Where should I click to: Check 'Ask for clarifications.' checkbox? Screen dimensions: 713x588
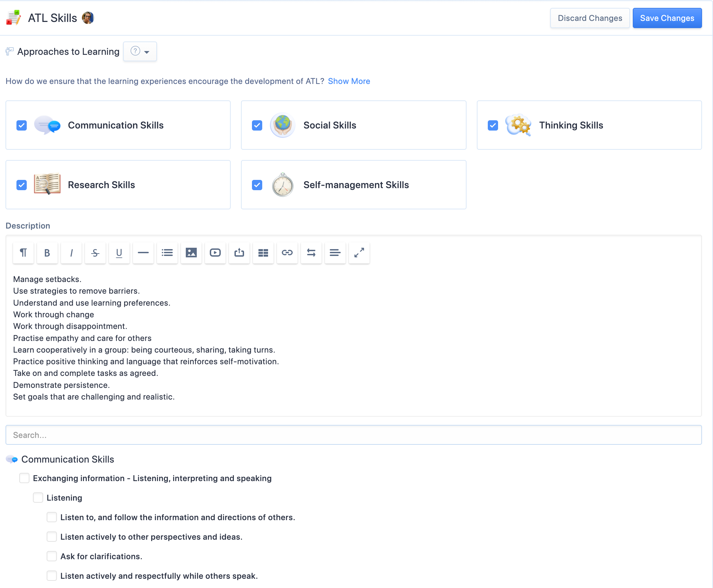pos(52,556)
